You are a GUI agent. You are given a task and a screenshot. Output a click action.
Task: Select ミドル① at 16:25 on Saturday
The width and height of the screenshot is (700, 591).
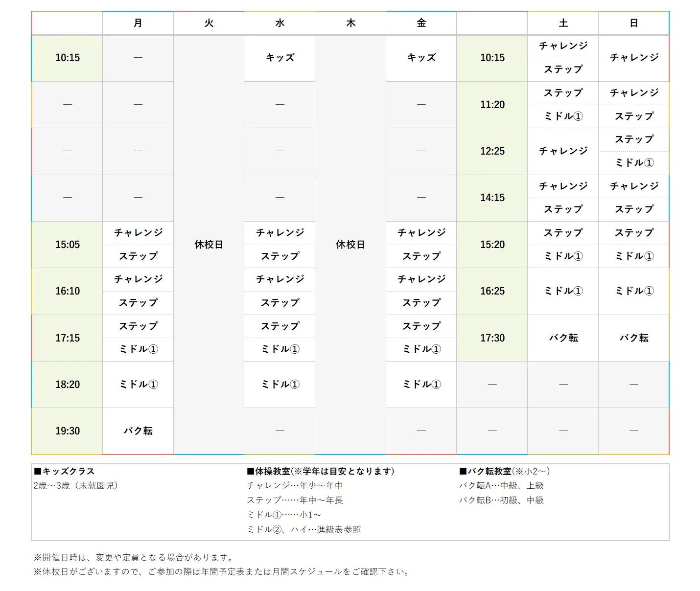coord(562,291)
